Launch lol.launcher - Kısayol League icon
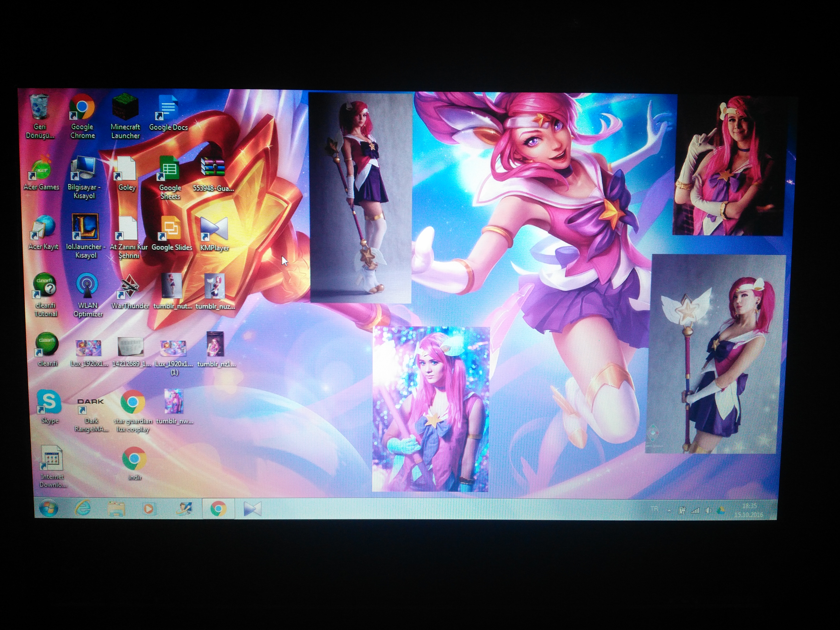 [85, 236]
